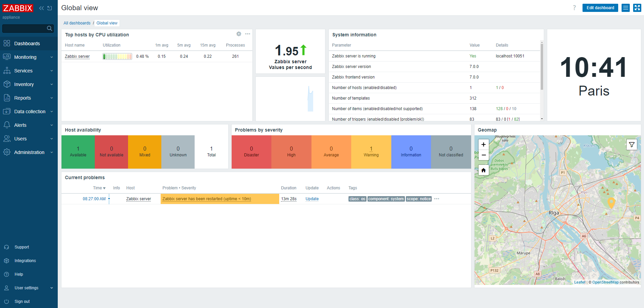Click the Edit dashboard button
Image resolution: width=644 pixels, height=308 pixels.
600,8
